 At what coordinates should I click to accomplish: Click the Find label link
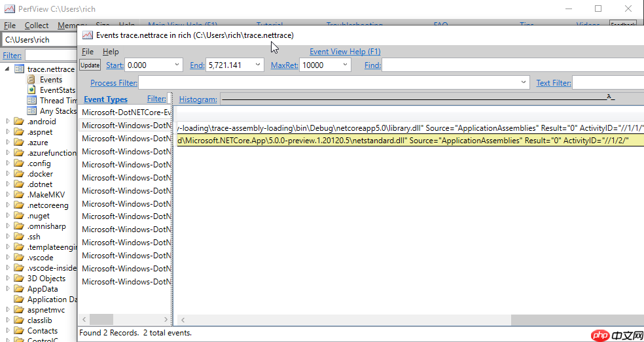pos(372,65)
